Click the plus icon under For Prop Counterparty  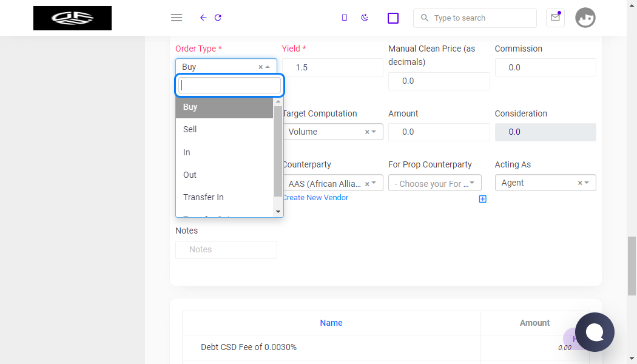tap(482, 199)
